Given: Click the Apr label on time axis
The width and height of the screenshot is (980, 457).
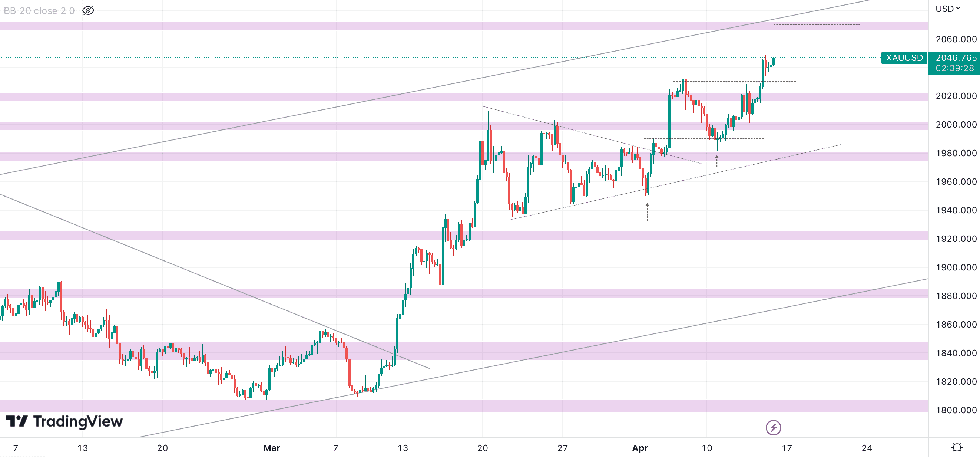Looking at the screenshot, I should [x=640, y=448].
